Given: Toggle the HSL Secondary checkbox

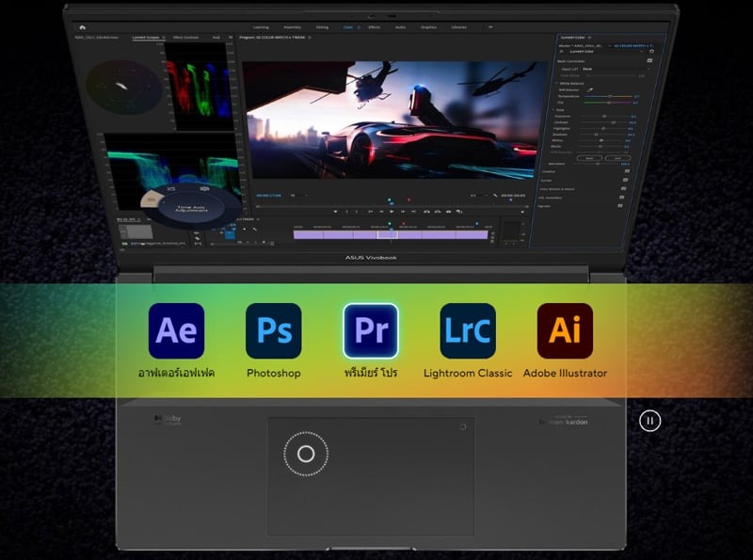Looking at the screenshot, I should [x=621, y=198].
